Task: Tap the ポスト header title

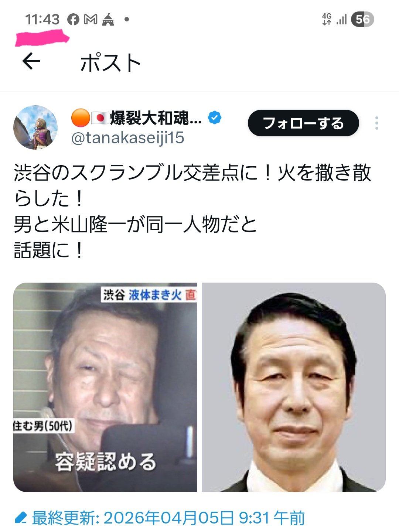Action: click(110, 62)
